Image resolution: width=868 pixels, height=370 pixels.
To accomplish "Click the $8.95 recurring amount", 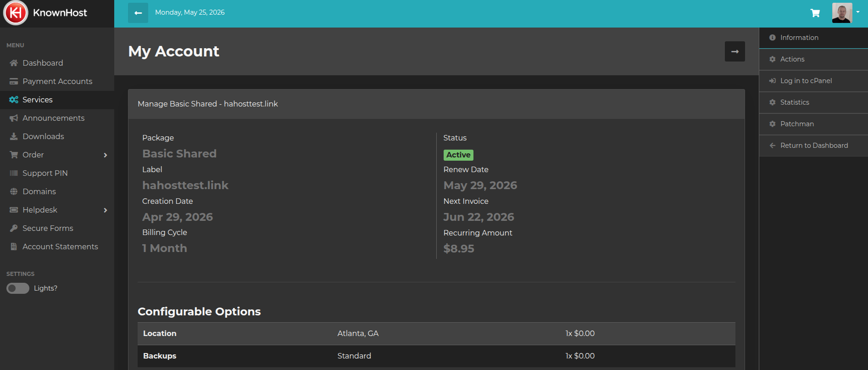I will tap(459, 249).
